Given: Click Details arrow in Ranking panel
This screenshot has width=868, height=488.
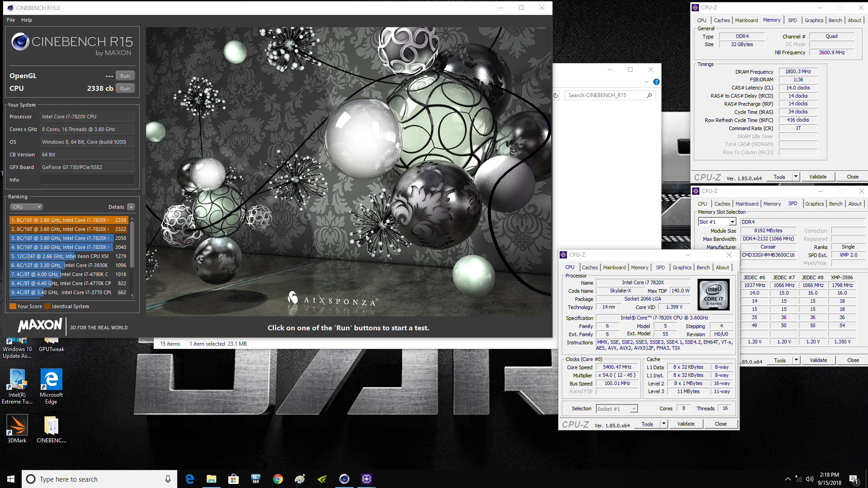Looking at the screenshot, I should coord(131,207).
